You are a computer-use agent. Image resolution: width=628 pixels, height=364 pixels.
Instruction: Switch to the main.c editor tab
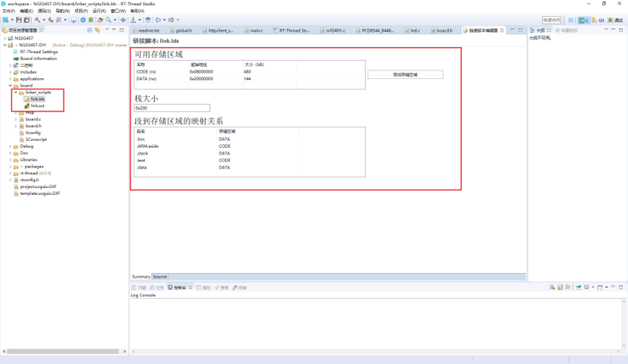[x=254, y=30]
